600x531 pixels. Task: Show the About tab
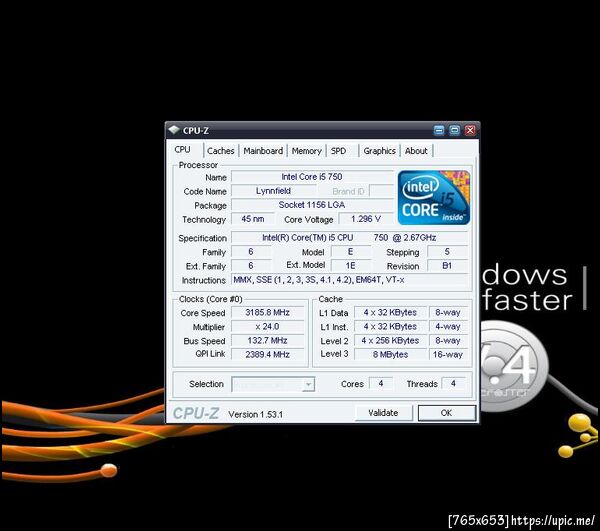pyautogui.click(x=416, y=151)
